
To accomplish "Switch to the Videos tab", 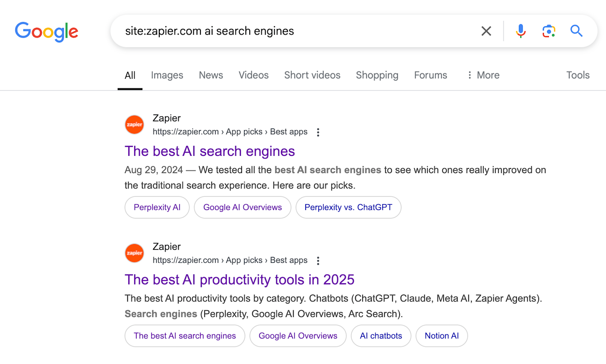I will (x=254, y=75).
